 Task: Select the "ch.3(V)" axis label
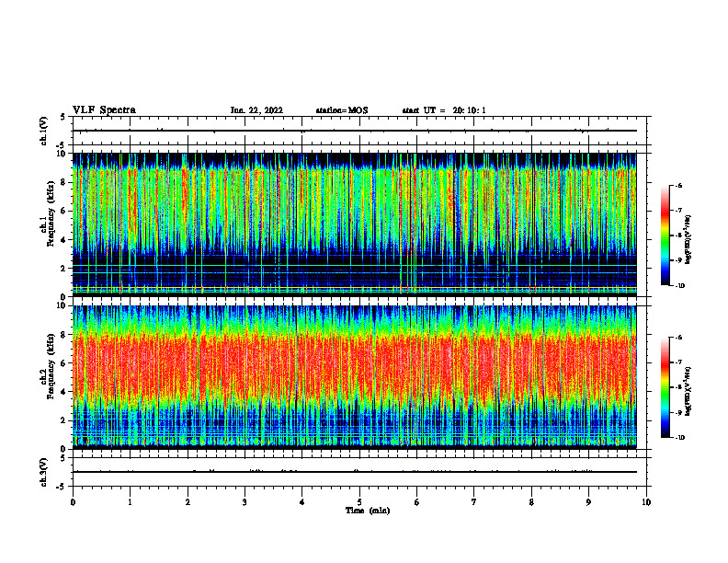coord(43,472)
